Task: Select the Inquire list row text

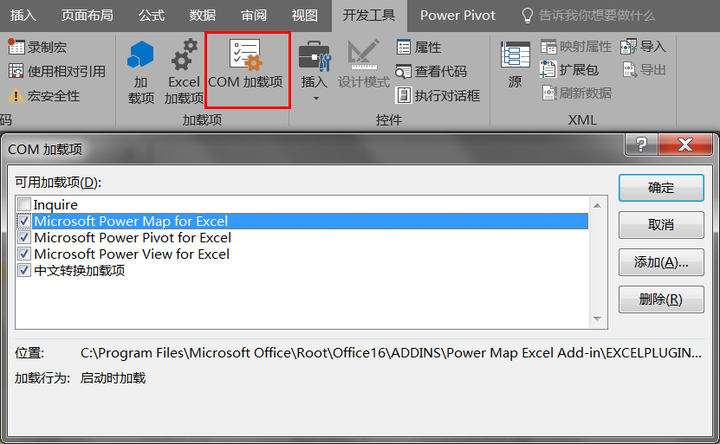Action: click(56, 204)
